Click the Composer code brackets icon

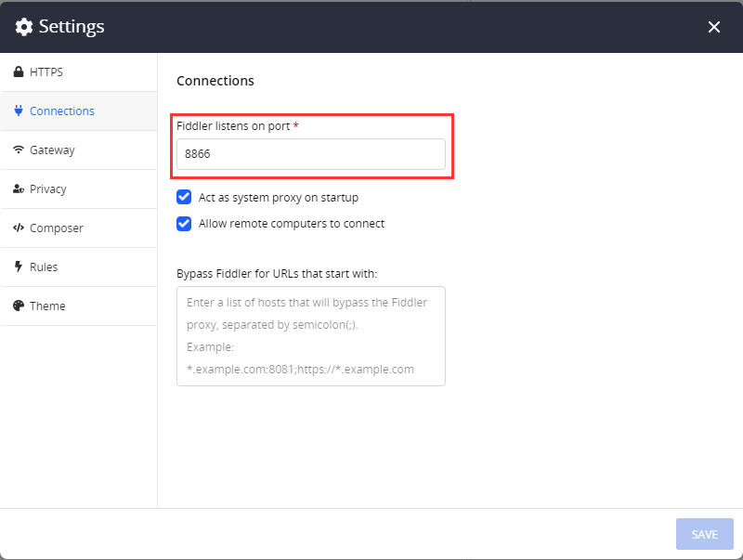pyautogui.click(x=19, y=228)
